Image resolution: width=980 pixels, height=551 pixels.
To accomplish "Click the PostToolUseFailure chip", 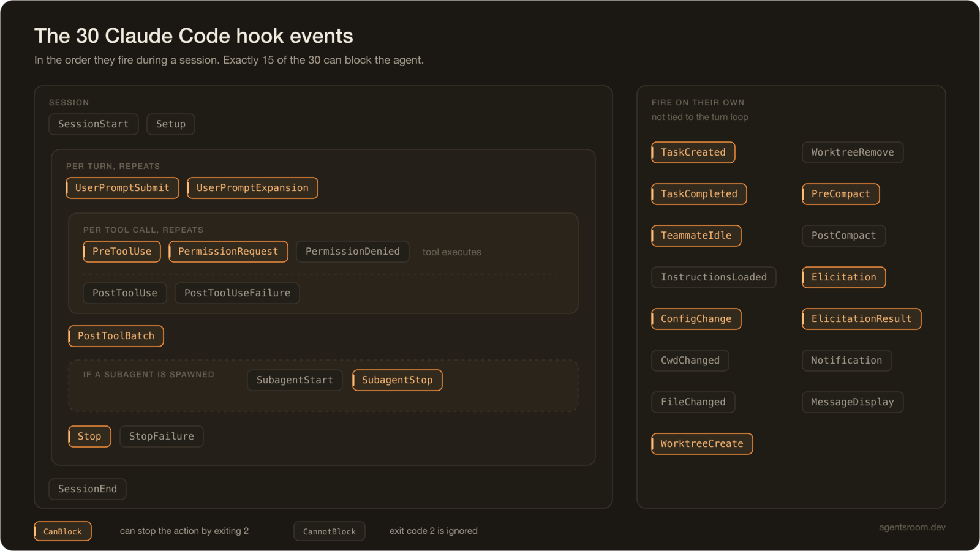I will (238, 293).
